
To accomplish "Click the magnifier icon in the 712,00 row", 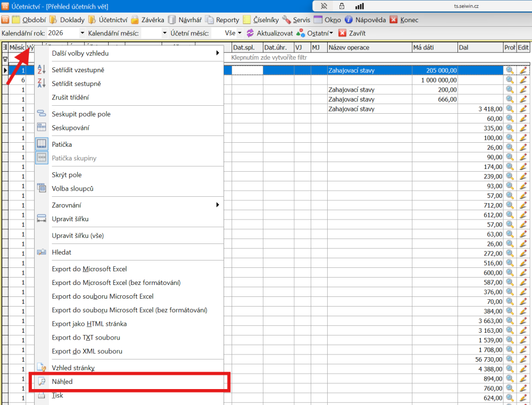I will tap(510, 205).
